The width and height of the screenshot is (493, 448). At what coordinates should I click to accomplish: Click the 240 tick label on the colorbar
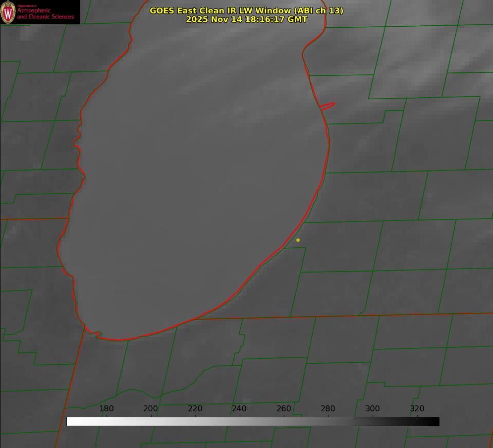(x=239, y=409)
